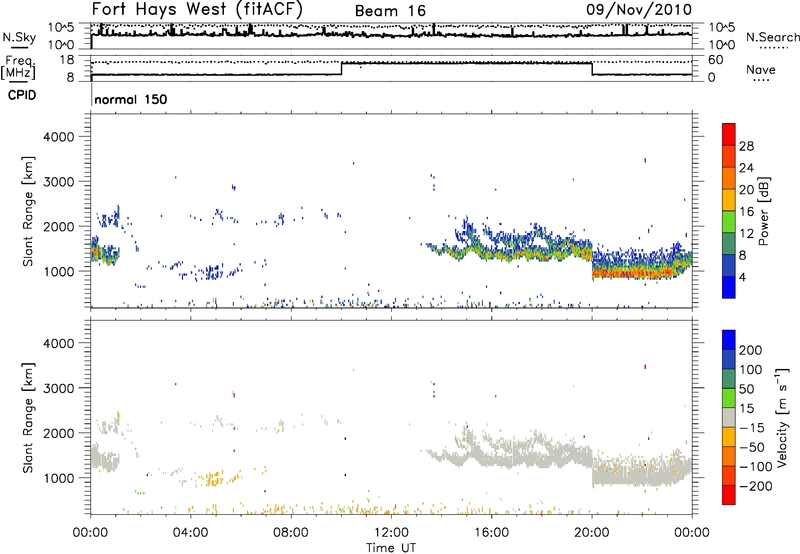Click the 'Freq. [MHz]' axis label
Screen dimensions: 800x554
(x=18, y=67)
